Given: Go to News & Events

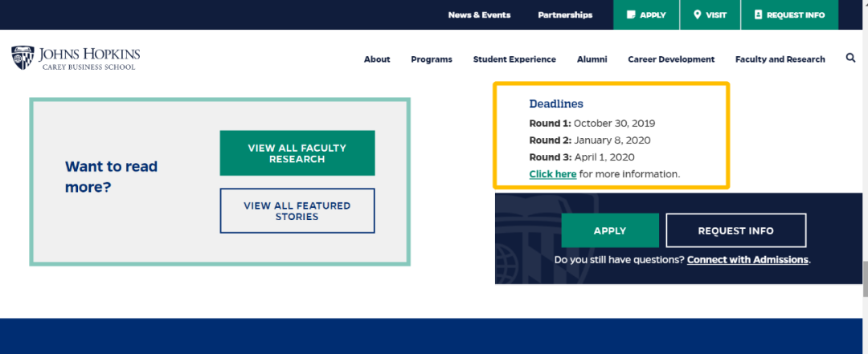Looking at the screenshot, I should click(x=479, y=15).
